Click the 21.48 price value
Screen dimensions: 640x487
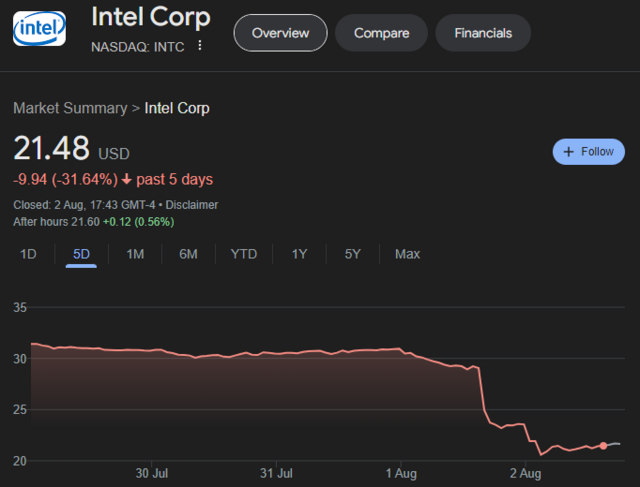50,149
